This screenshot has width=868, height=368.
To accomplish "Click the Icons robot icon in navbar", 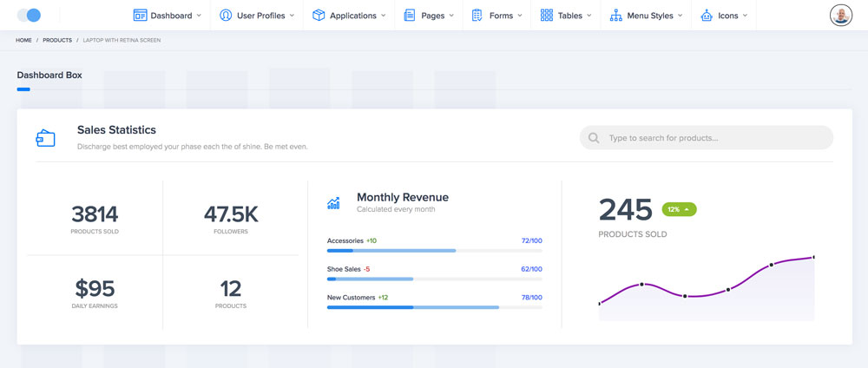I will [x=706, y=16].
